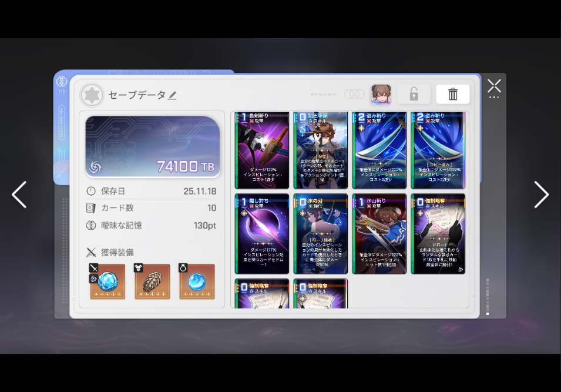Go to the previous save with left arrow
The image size is (561, 392).
coord(19,195)
